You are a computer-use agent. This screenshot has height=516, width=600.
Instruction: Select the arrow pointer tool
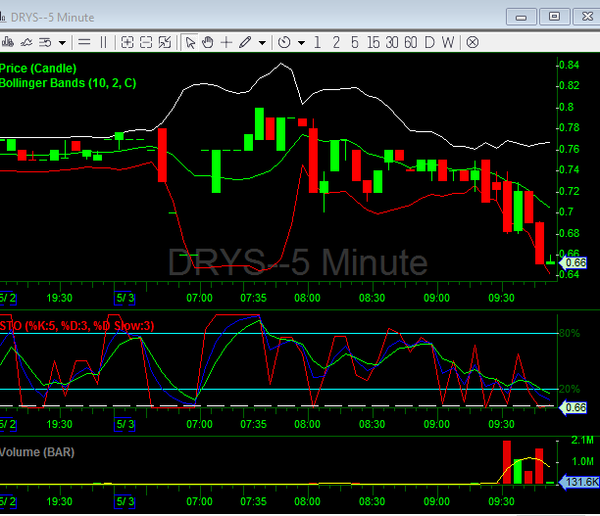[x=190, y=42]
